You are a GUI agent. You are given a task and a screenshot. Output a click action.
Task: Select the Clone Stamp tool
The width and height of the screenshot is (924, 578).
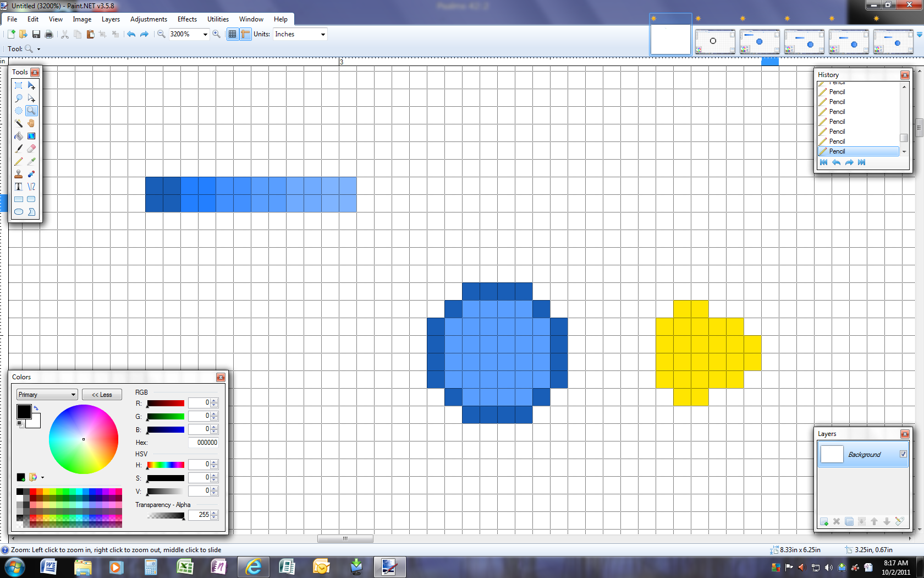click(19, 174)
